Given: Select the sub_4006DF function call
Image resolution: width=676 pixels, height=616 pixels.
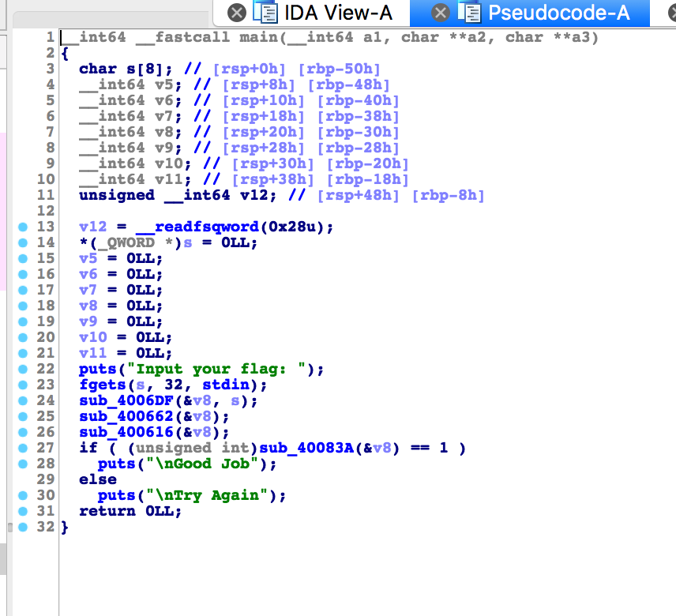Looking at the screenshot, I should (x=126, y=400).
